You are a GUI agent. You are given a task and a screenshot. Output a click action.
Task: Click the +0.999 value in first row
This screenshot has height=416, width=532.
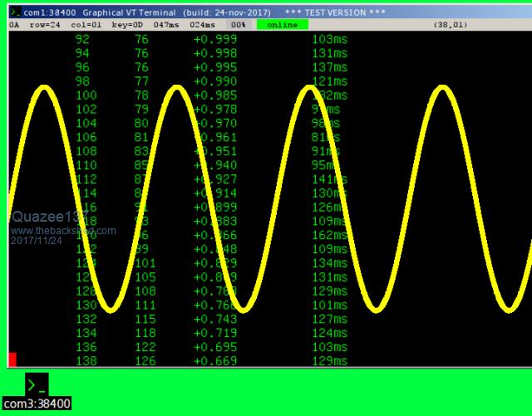(209, 39)
